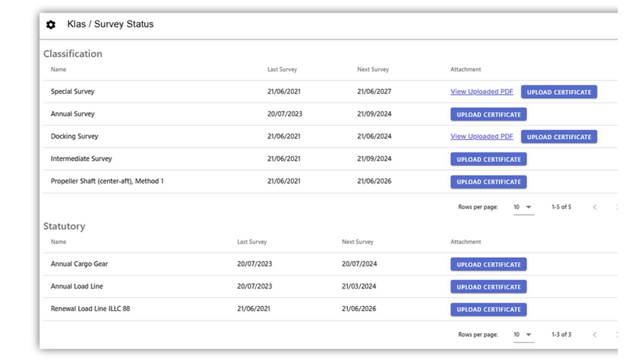Open the settings gear icon
The image size is (644, 362).
tap(51, 25)
